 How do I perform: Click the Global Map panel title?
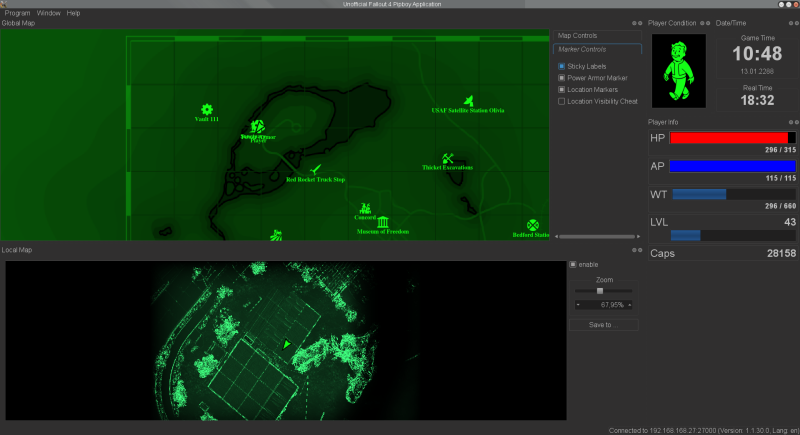pyautogui.click(x=18, y=23)
